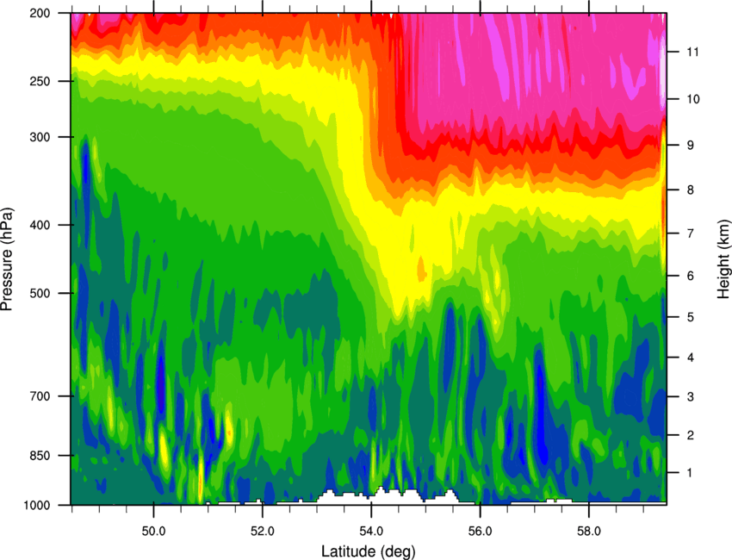Screen dimensions: 732x560
Task: Select the 700 pressure tick label
Action: pyautogui.click(x=40, y=396)
